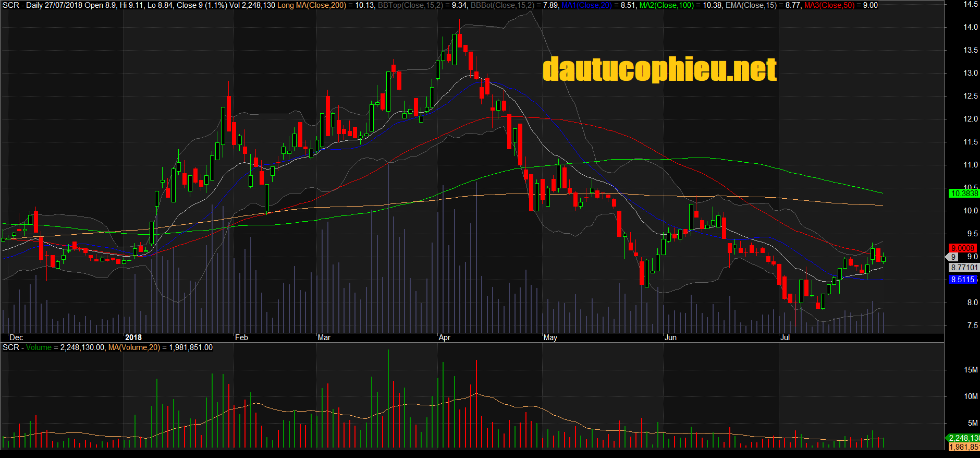Click the 'Close 9 (1.1%)' header value
This screenshot has width=980, height=458.
point(201,5)
